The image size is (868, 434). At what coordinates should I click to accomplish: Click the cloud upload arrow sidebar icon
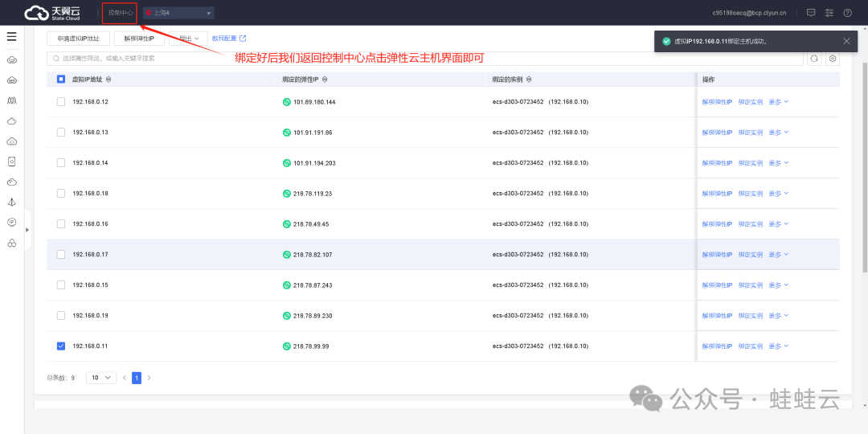(x=11, y=141)
